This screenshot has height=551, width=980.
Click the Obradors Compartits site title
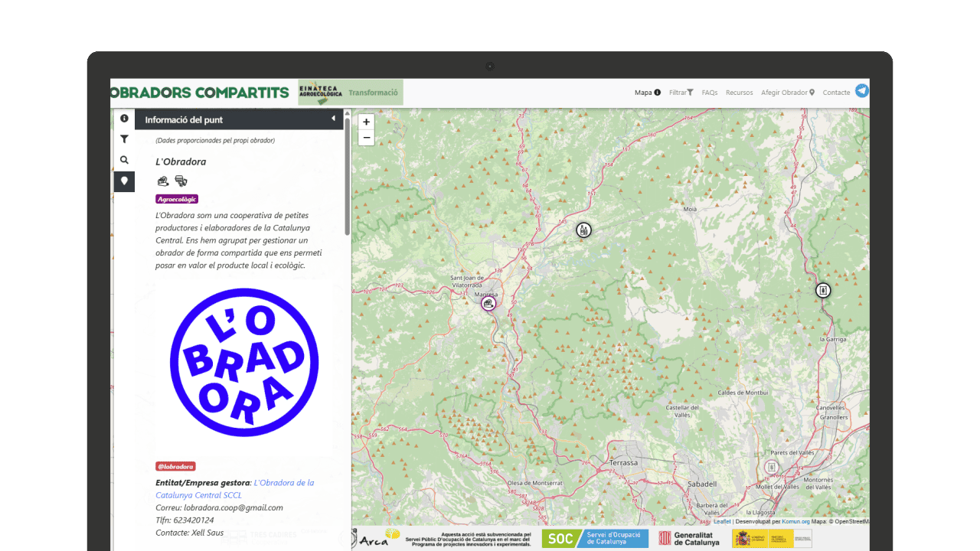click(x=199, y=93)
